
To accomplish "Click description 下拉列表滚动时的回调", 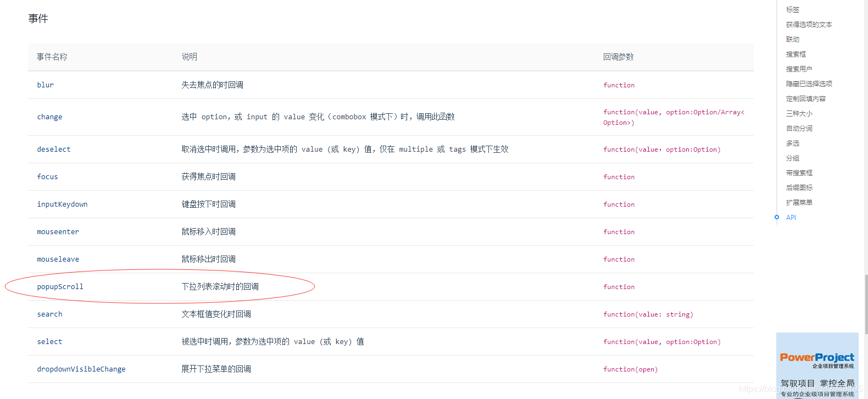I will (220, 287).
